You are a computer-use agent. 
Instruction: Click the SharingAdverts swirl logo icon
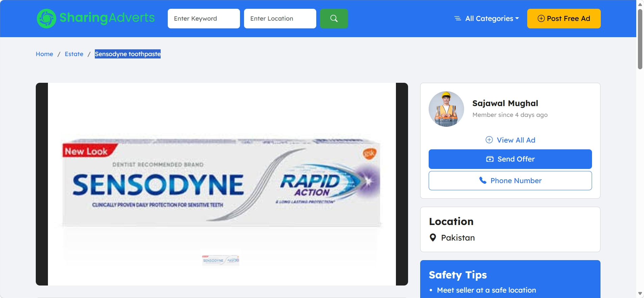click(47, 19)
